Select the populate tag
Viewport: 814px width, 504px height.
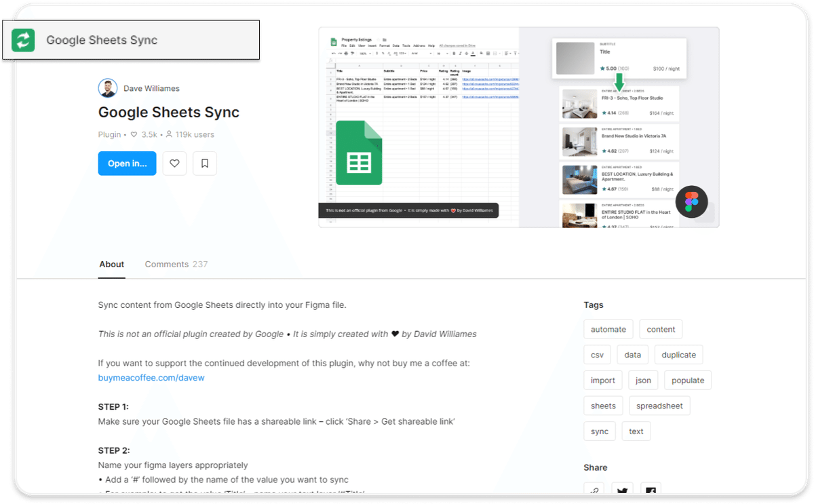tap(688, 381)
